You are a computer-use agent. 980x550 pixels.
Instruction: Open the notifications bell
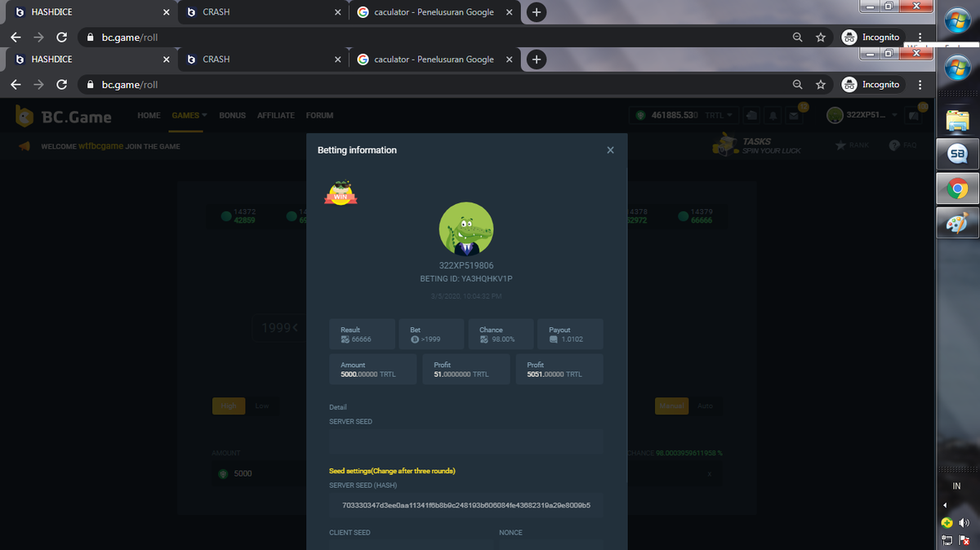tap(772, 116)
